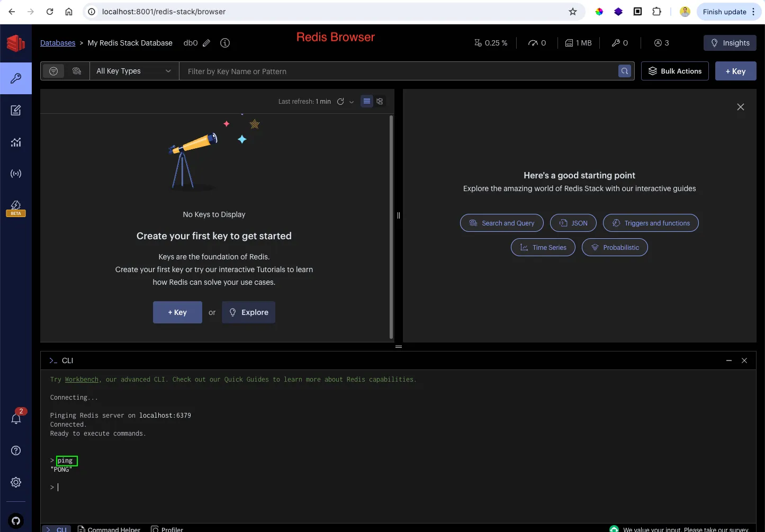Image resolution: width=765 pixels, height=532 pixels.
Task: Open the Profiler tab
Action: (167, 529)
